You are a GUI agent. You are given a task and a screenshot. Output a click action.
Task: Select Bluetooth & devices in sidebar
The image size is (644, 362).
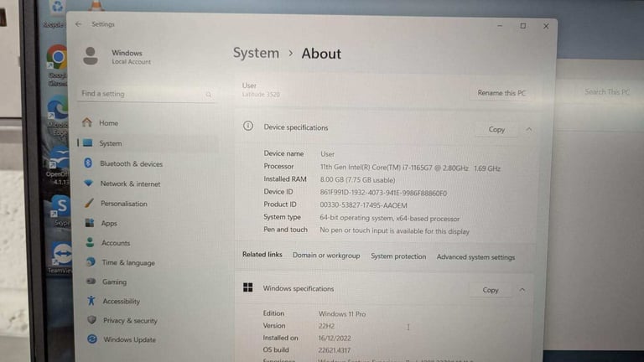[132, 163]
